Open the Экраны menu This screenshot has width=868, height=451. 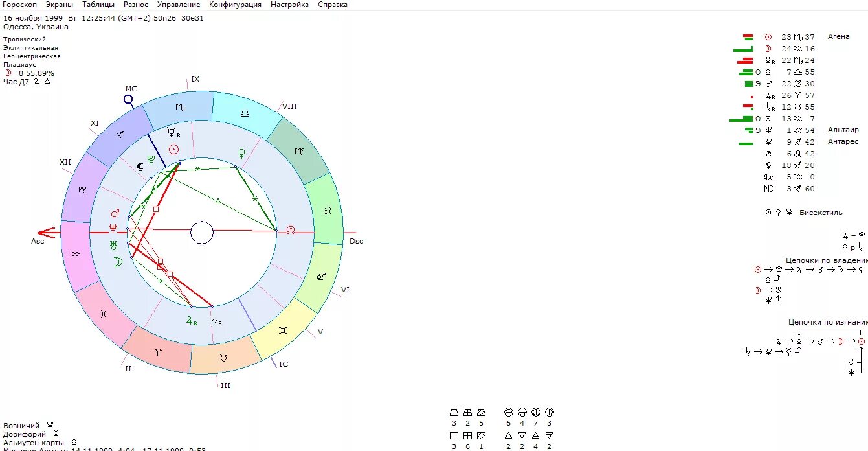click(x=60, y=5)
